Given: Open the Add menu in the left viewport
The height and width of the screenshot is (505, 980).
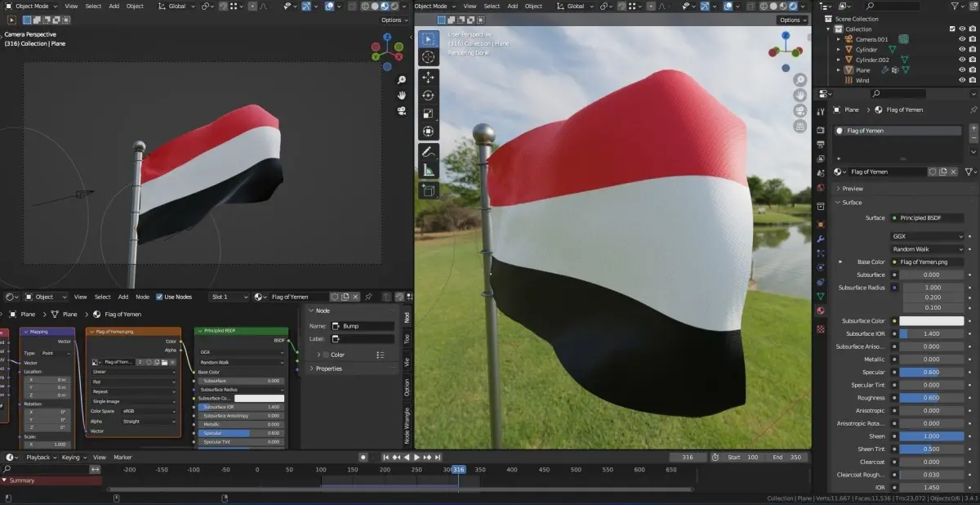Looking at the screenshot, I should (x=114, y=6).
